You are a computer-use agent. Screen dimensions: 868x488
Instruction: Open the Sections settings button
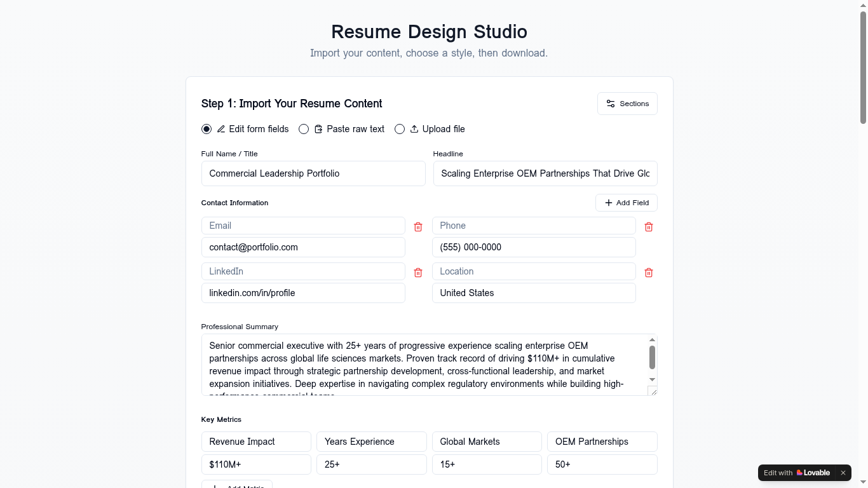[627, 104]
